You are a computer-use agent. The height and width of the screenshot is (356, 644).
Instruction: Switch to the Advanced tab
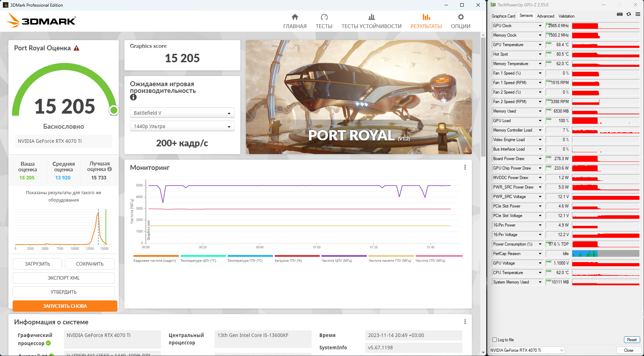[x=546, y=16]
